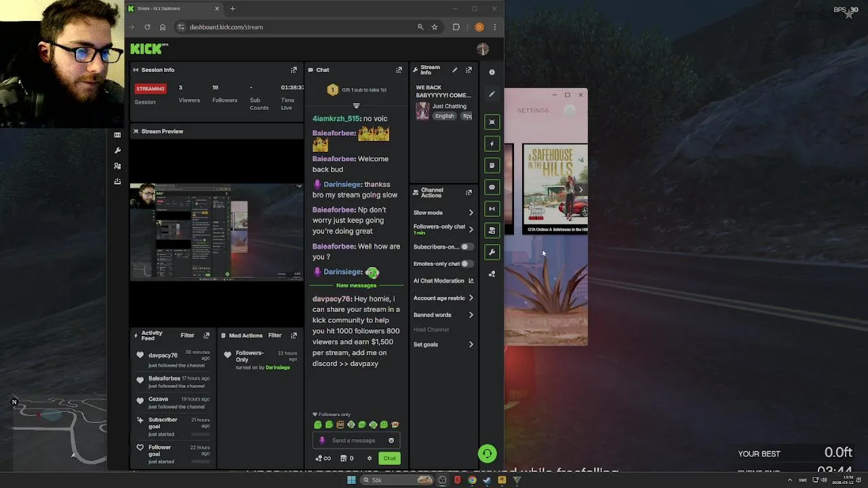Pop out the Stream Info panel
The height and width of the screenshot is (488, 868).
click(469, 70)
